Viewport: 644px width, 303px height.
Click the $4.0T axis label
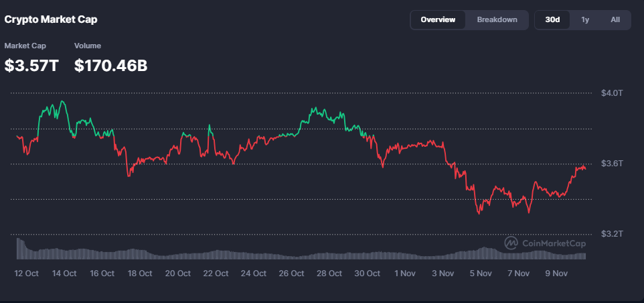pos(611,93)
